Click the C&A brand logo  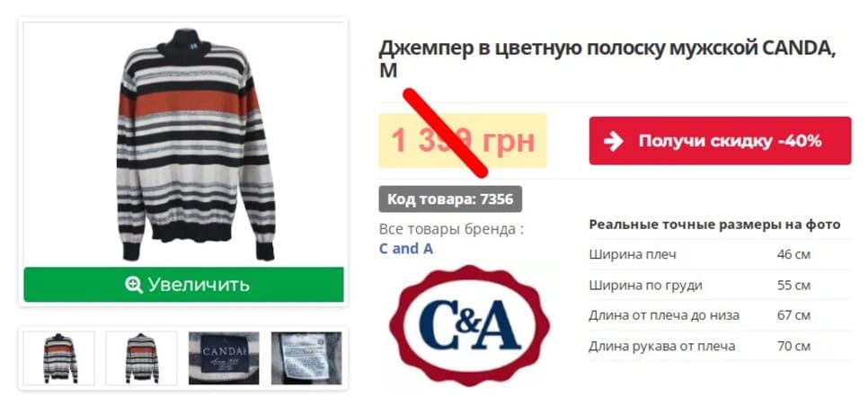coord(469,325)
